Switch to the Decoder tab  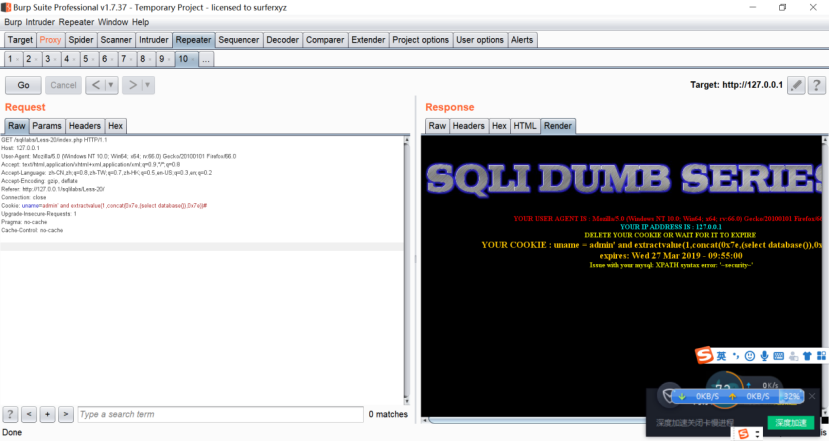tap(282, 40)
